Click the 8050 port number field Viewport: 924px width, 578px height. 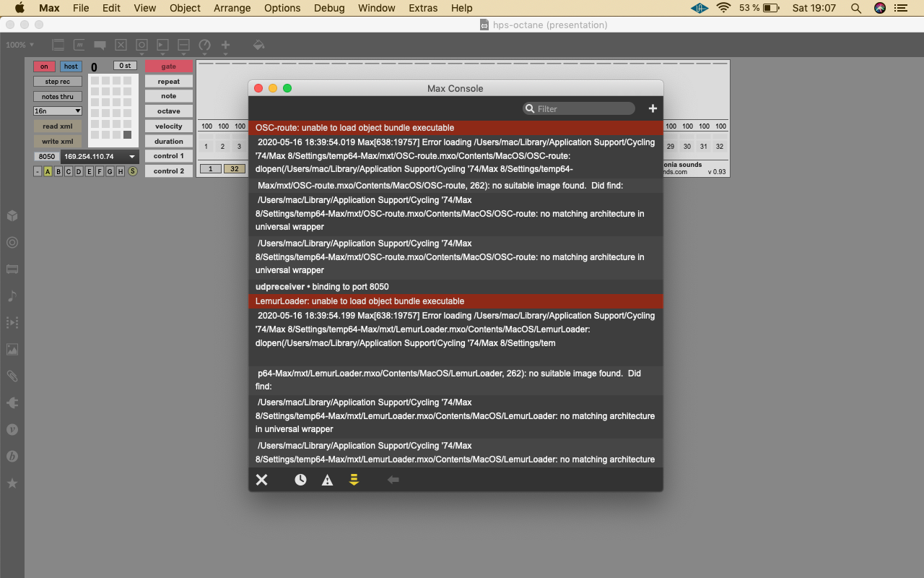click(47, 156)
